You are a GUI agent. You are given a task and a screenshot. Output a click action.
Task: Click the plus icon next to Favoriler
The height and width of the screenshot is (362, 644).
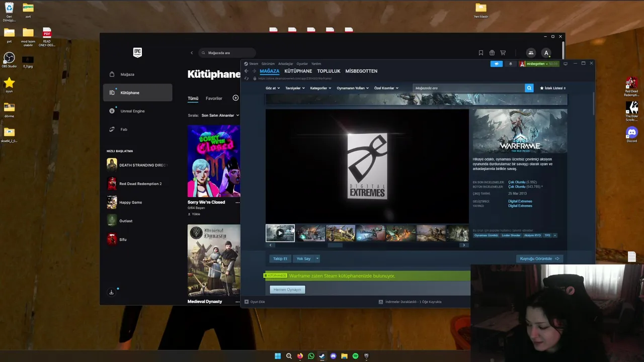235,98
